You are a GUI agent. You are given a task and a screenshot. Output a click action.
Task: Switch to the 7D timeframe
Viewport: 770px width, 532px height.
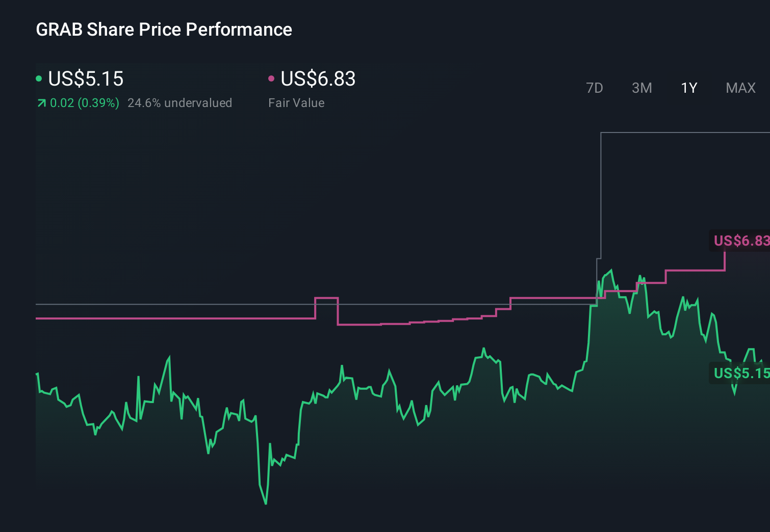tap(595, 88)
